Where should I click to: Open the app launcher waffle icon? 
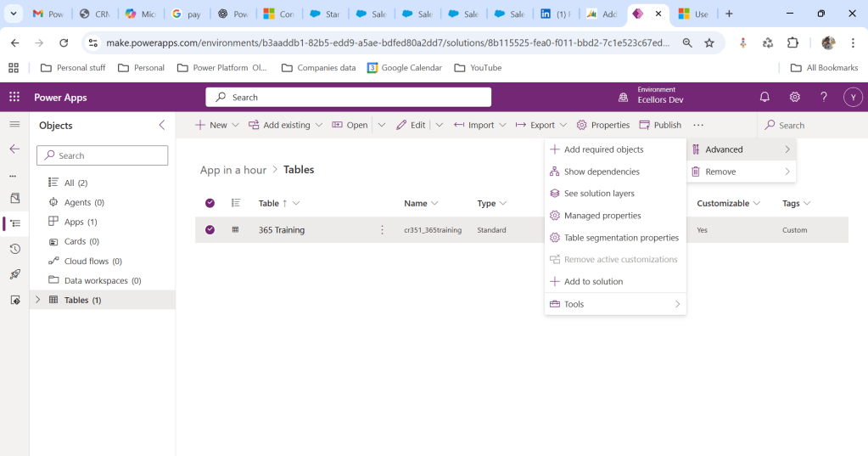14,97
